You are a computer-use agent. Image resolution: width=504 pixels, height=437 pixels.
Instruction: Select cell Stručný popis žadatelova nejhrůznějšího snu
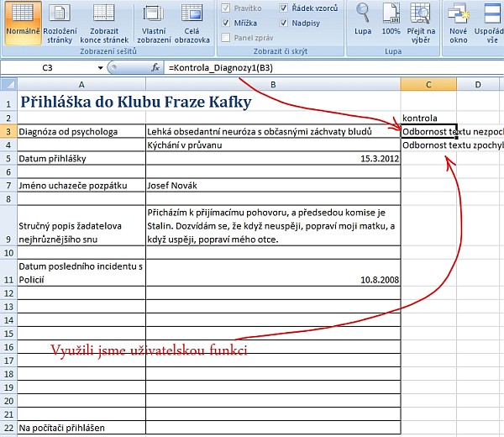(81, 226)
